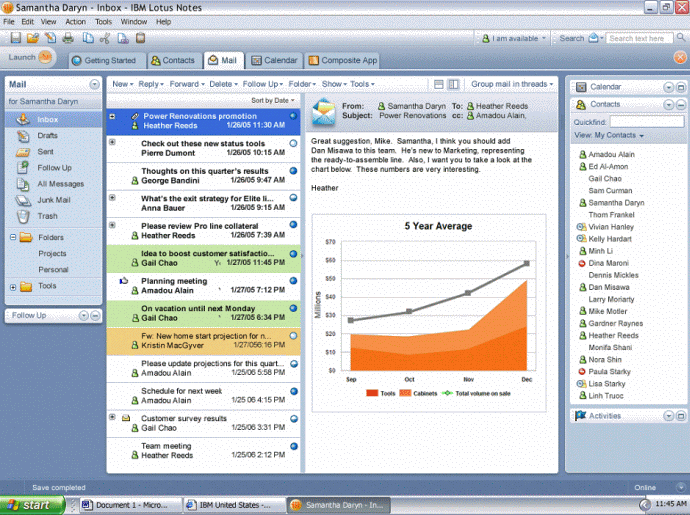
Task: Click the Calendar panel icon in sidebar
Action: (581, 87)
